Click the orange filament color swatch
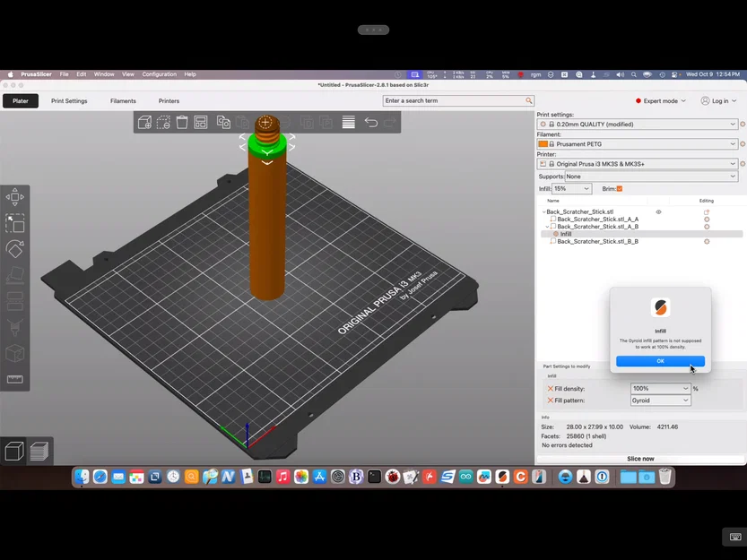This screenshot has height=560, width=747. (x=543, y=144)
